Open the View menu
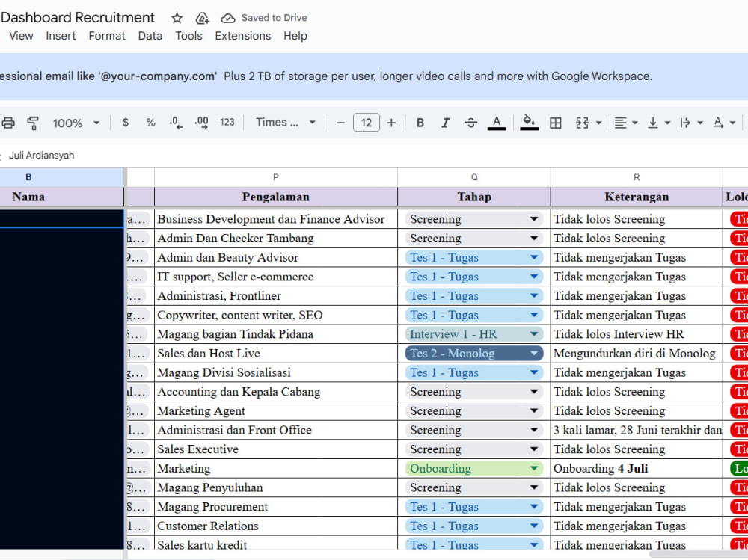Viewport: 748px width, 560px height. click(x=21, y=36)
